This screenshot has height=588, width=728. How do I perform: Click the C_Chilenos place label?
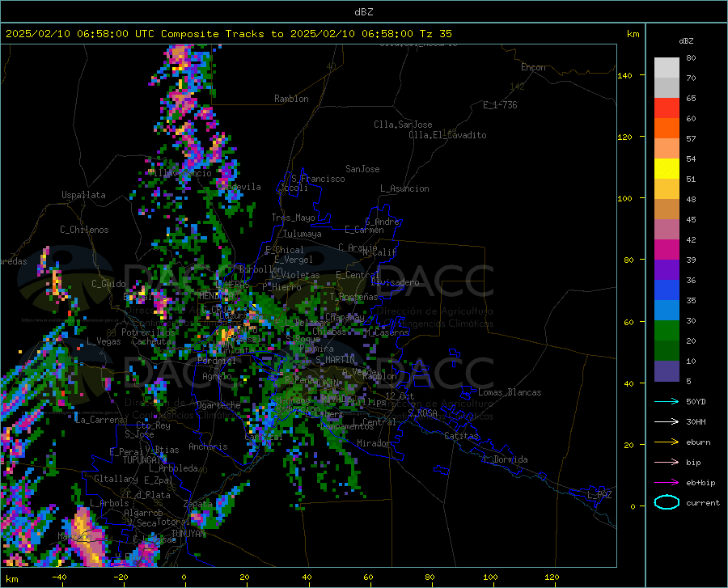(x=84, y=230)
